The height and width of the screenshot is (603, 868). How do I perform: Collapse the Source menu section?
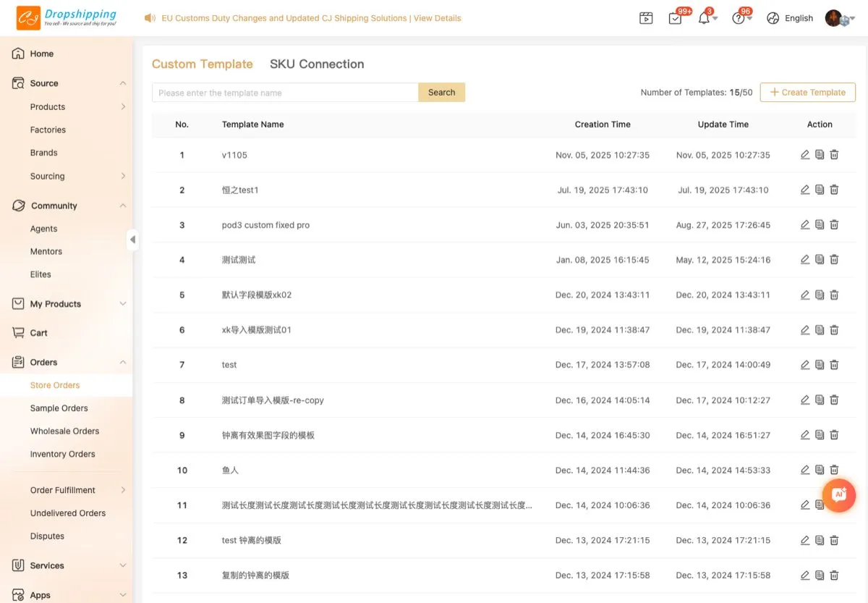pyautogui.click(x=123, y=83)
